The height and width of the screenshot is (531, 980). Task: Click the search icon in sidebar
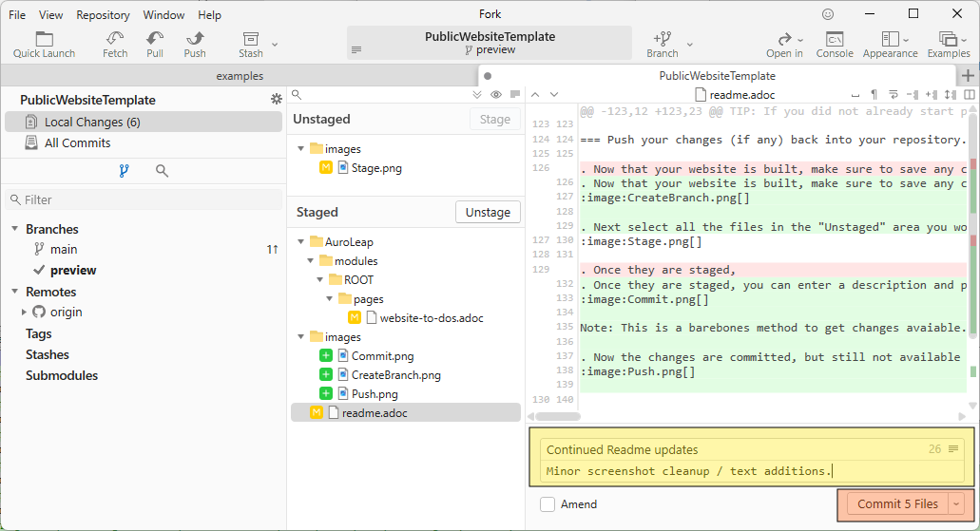(x=163, y=171)
